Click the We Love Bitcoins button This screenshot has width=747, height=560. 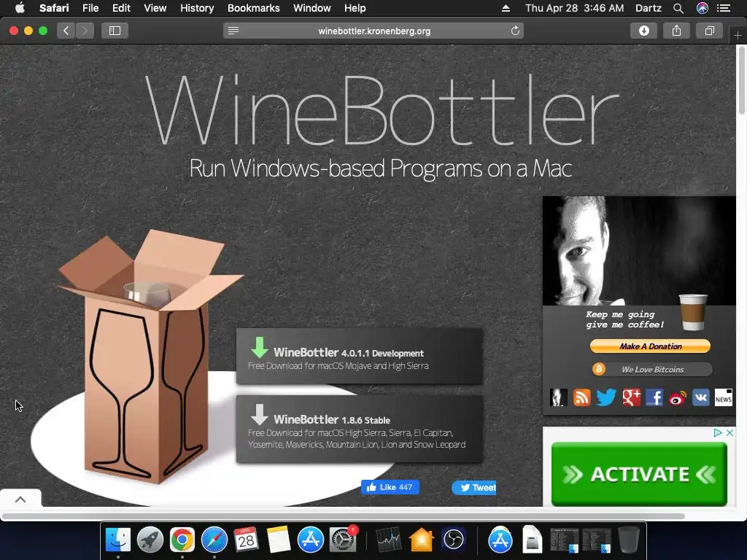(652, 370)
